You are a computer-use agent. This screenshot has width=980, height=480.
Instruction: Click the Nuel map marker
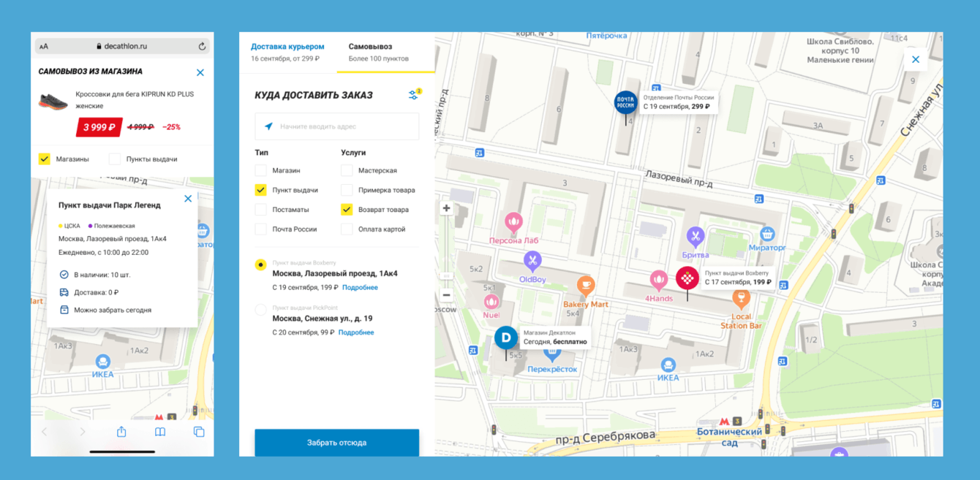tap(491, 301)
